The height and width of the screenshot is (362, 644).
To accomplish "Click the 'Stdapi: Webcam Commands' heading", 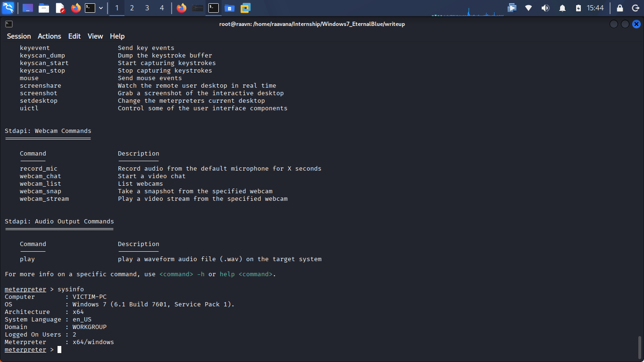I will 48,131.
